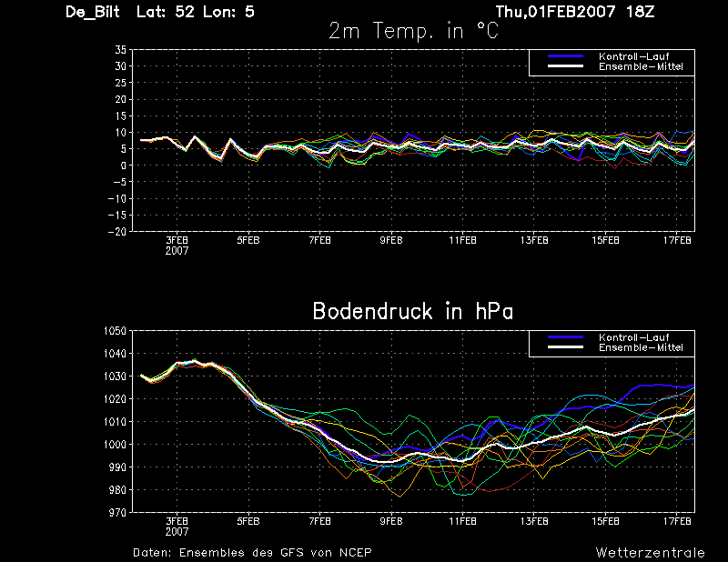
Task: Click the 'Lat: 52 Lon: 5' coordinates text
Action: [x=196, y=12]
